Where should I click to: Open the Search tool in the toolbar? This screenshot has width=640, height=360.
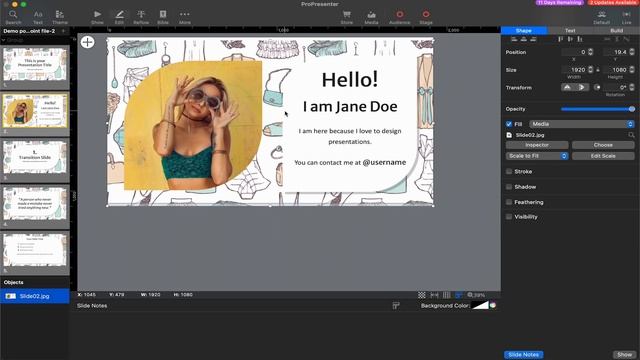[x=13, y=17]
